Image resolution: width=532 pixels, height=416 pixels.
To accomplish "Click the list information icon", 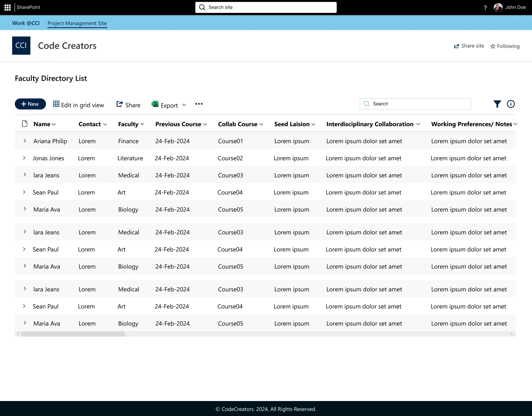I will (x=511, y=104).
